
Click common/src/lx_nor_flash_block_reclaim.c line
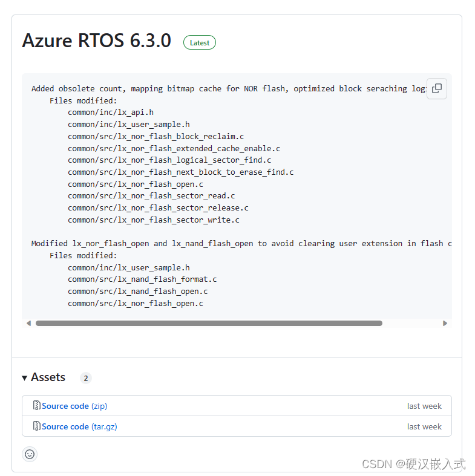(x=156, y=137)
